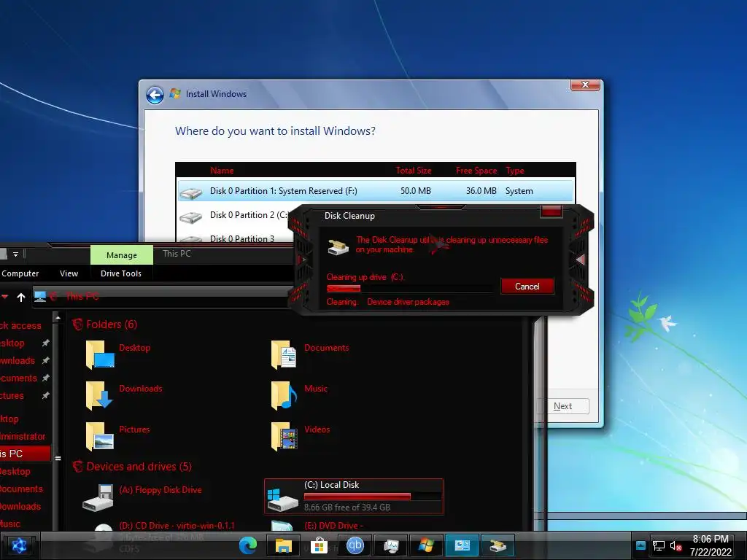Click the muted volume tray icon
Image resolution: width=747 pixels, height=560 pixels.
[676, 545]
